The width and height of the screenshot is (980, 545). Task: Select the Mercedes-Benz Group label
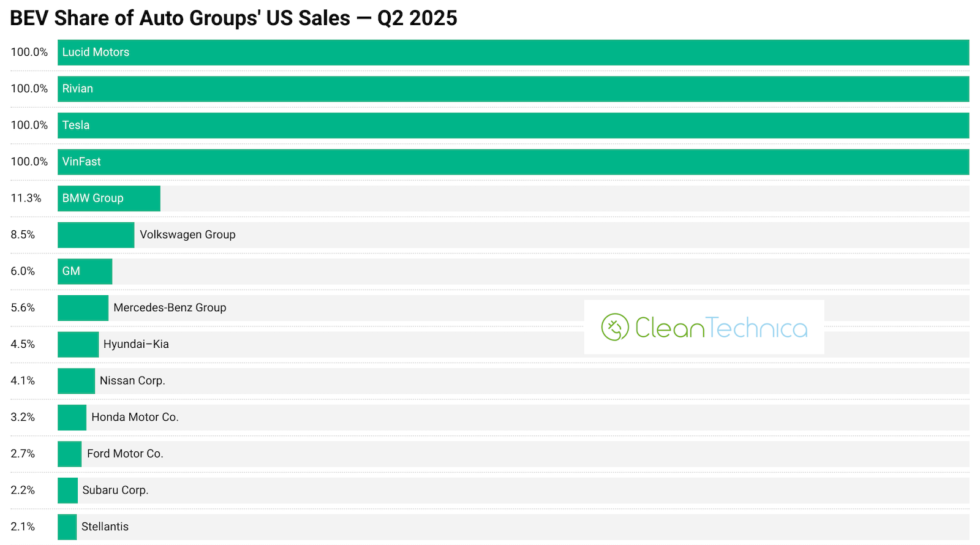point(170,307)
